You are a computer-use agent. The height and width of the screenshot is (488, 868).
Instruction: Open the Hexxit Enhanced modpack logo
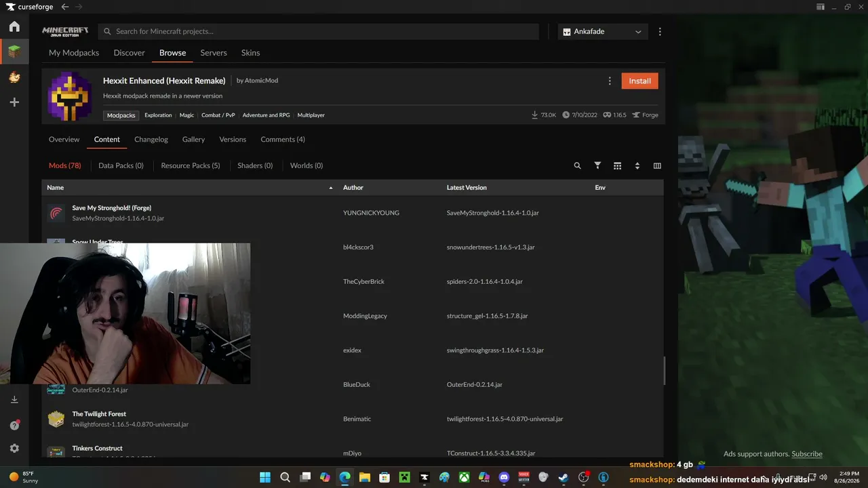[x=70, y=96]
